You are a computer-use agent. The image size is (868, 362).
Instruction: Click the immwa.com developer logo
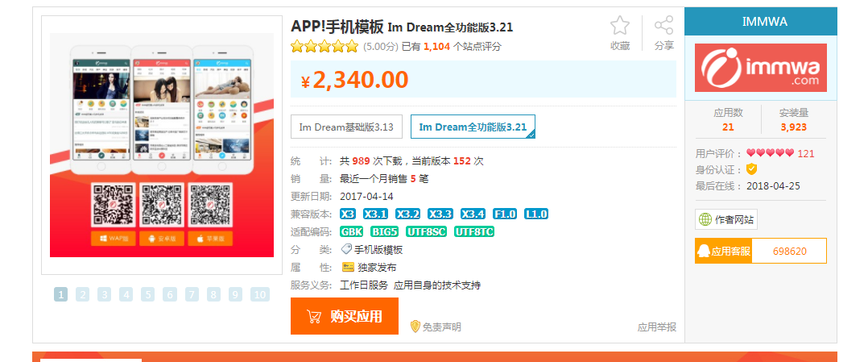tap(761, 68)
